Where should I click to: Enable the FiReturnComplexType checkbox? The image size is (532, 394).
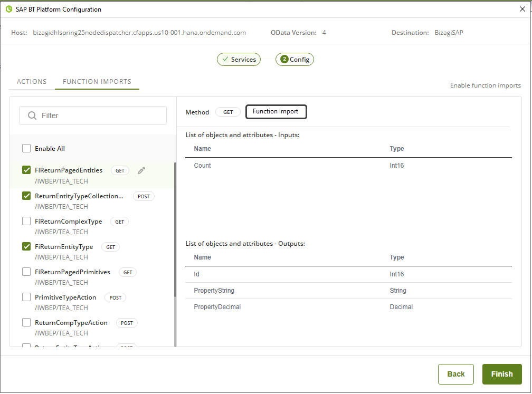point(26,222)
